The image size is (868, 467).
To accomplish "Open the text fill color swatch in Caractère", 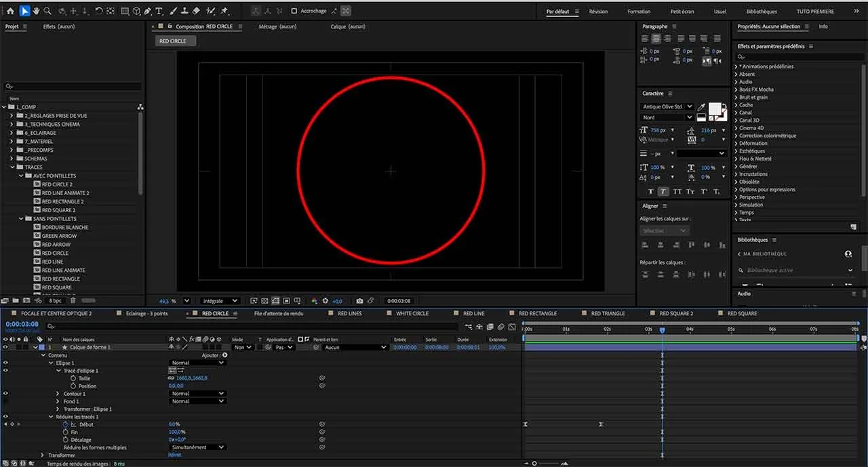I will [715, 108].
